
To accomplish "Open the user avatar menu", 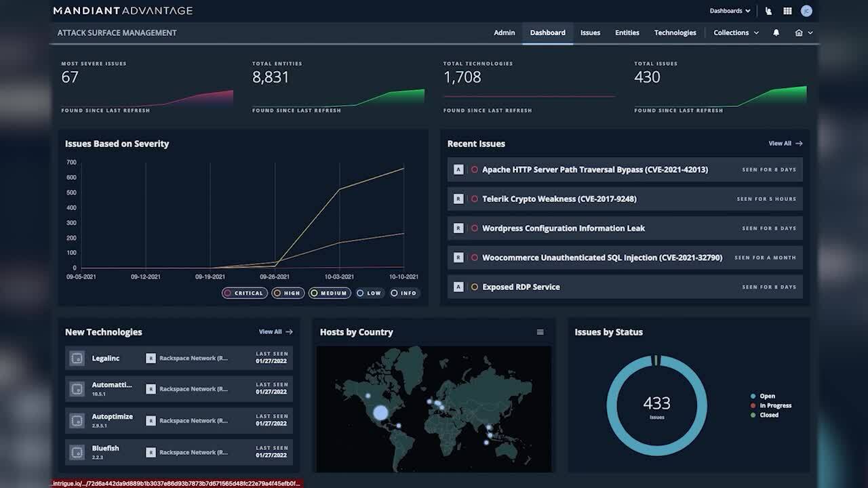I will (x=806, y=11).
